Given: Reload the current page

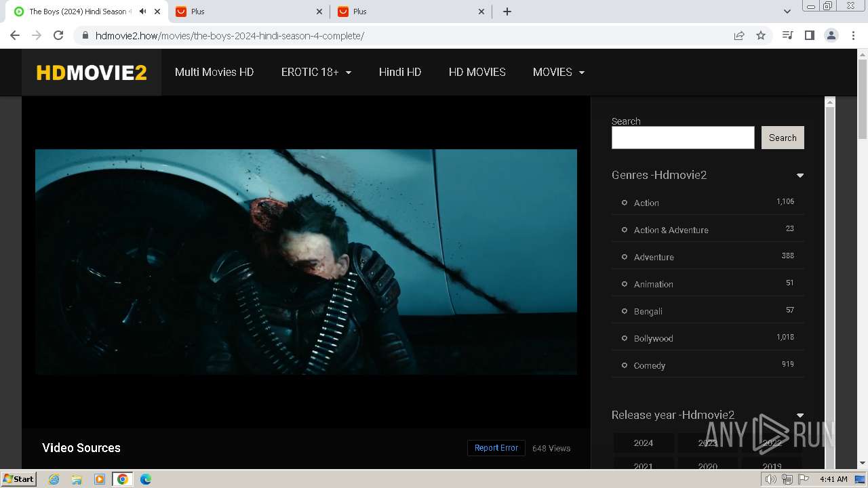Looking at the screenshot, I should pyautogui.click(x=58, y=35).
